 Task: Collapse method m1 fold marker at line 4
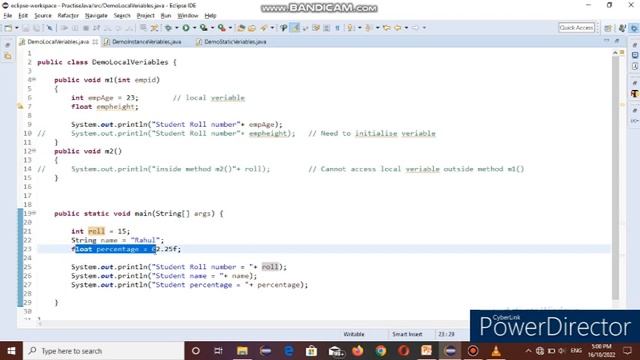point(34,80)
